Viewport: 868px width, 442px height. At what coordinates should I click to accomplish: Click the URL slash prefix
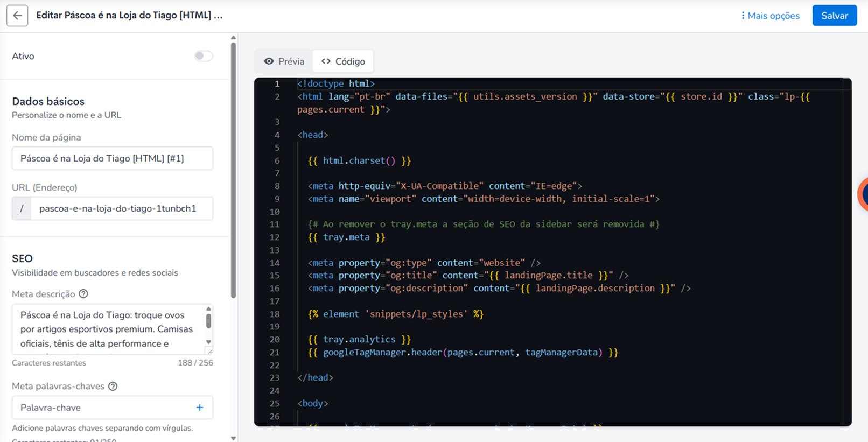[22, 208]
